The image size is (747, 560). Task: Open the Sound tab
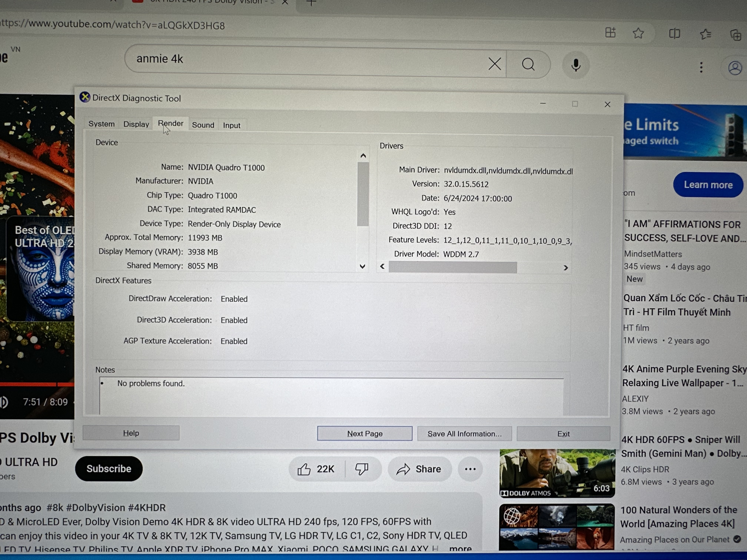203,125
